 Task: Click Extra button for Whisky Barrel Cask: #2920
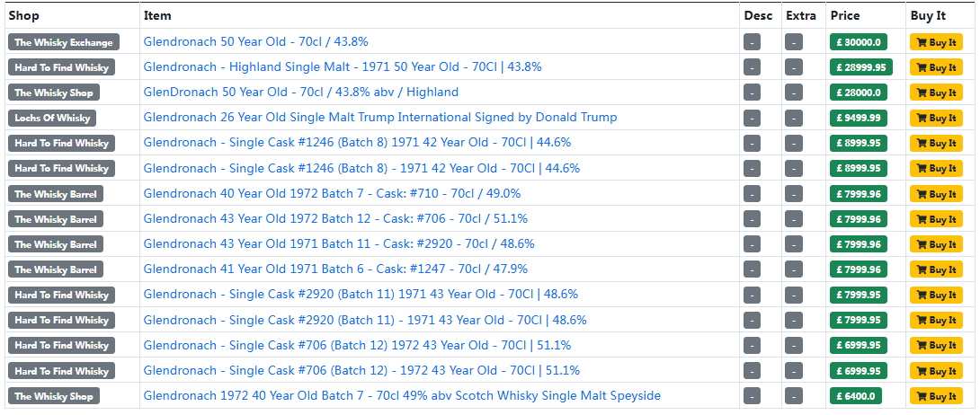793,244
